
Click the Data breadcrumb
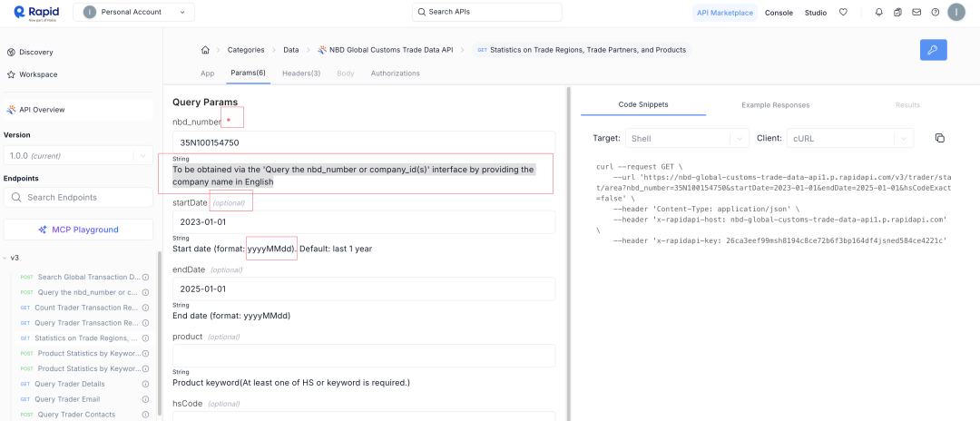(x=291, y=50)
